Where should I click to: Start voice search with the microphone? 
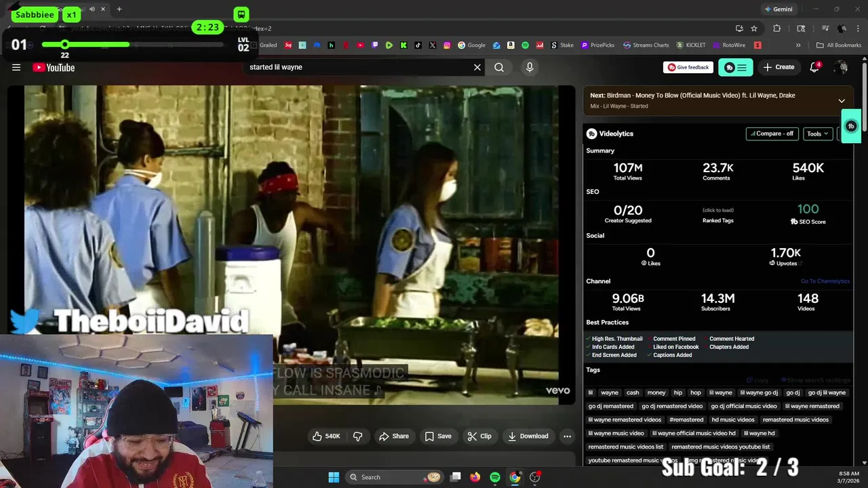coord(530,67)
